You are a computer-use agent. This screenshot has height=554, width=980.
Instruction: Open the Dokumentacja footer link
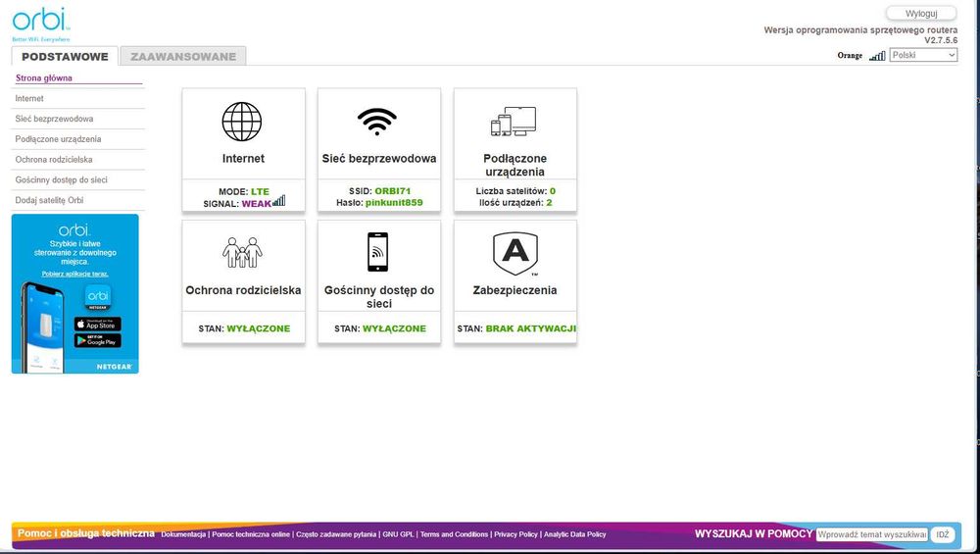[x=183, y=534]
